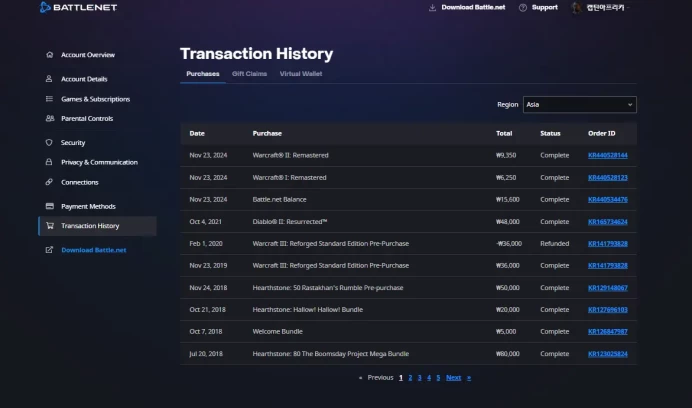The height and width of the screenshot is (408, 692).
Task: Select Transaction History in sidebar
Action: pos(97,226)
